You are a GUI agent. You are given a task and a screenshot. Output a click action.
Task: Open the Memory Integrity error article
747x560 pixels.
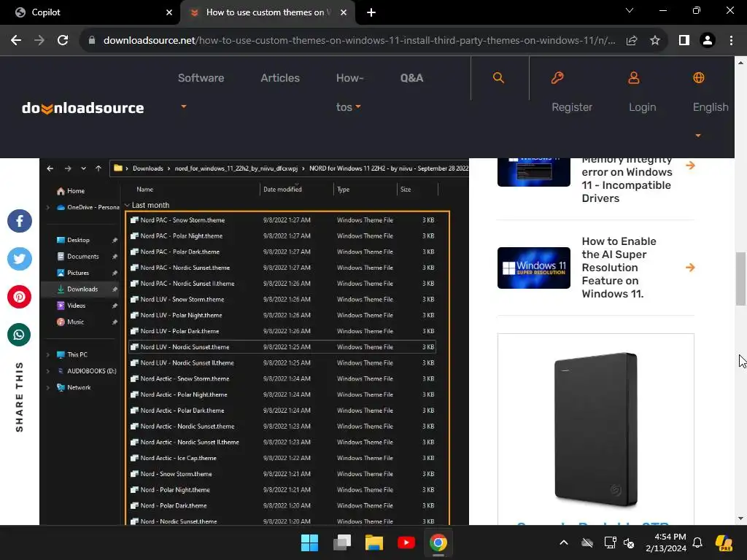click(627, 179)
